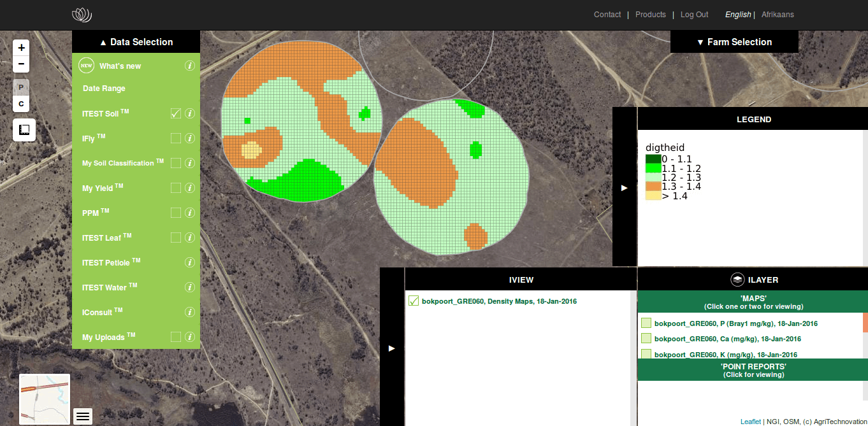
Task: Click the zoom out button on the map
Action: (21, 64)
